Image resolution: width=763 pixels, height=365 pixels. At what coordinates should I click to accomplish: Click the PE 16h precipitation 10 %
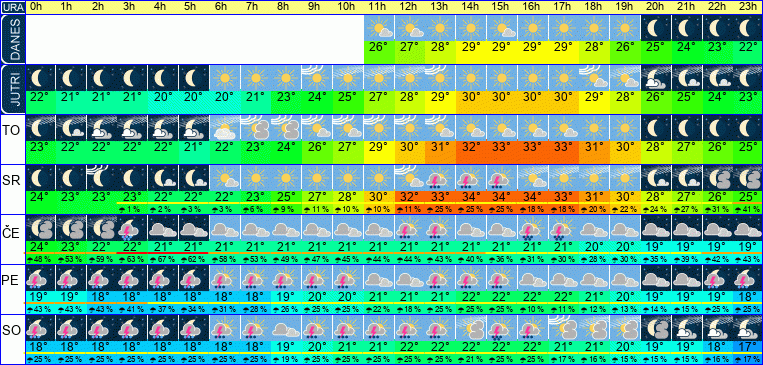point(532,310)
